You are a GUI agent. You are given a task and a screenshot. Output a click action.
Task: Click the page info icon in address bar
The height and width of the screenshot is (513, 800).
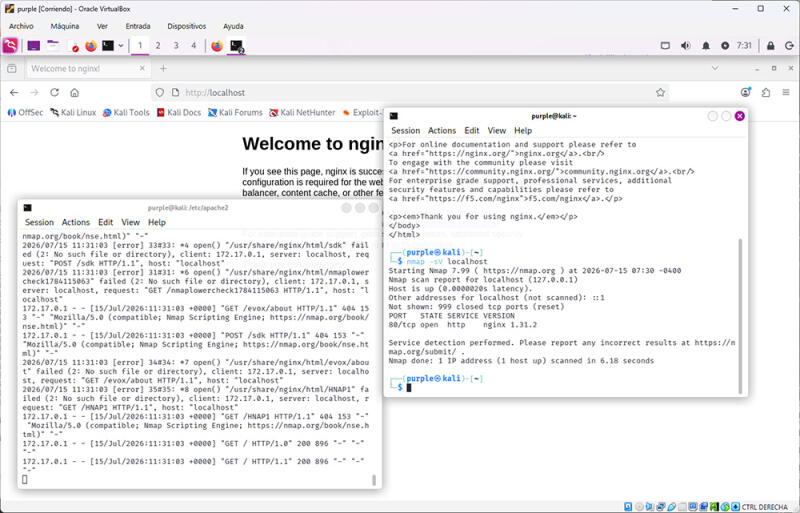pos(175,92)
